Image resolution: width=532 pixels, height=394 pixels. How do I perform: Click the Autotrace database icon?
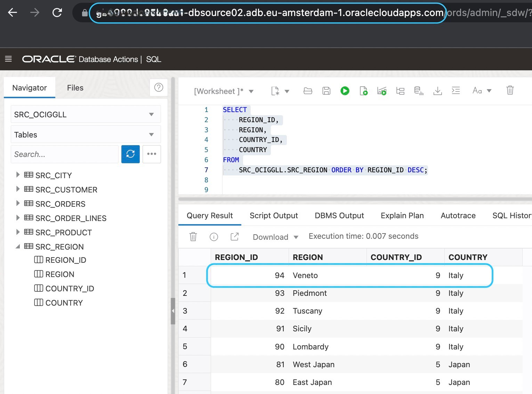pyautogui.click(x=419, y=91)
